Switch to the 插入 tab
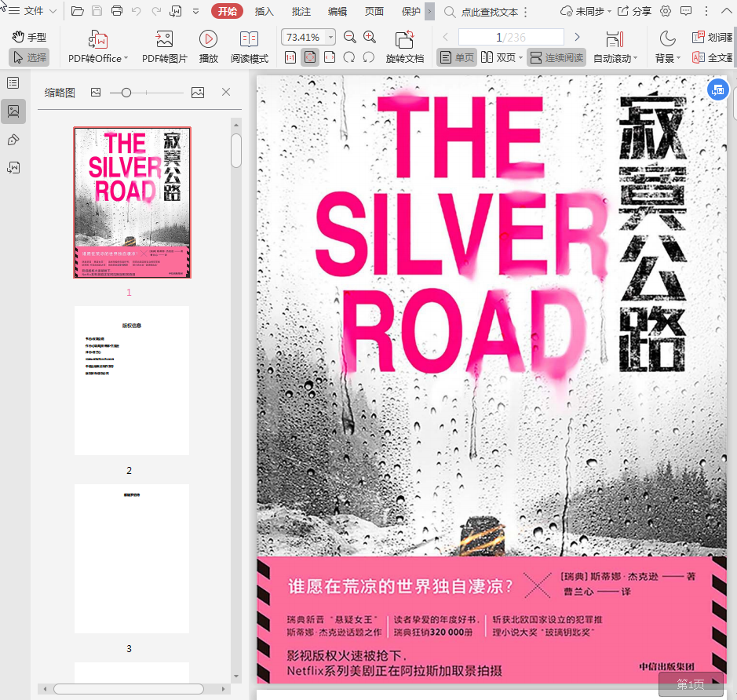The width and height of the screenshot is (737, 700). pyautogui.click(x=265, y=11)
